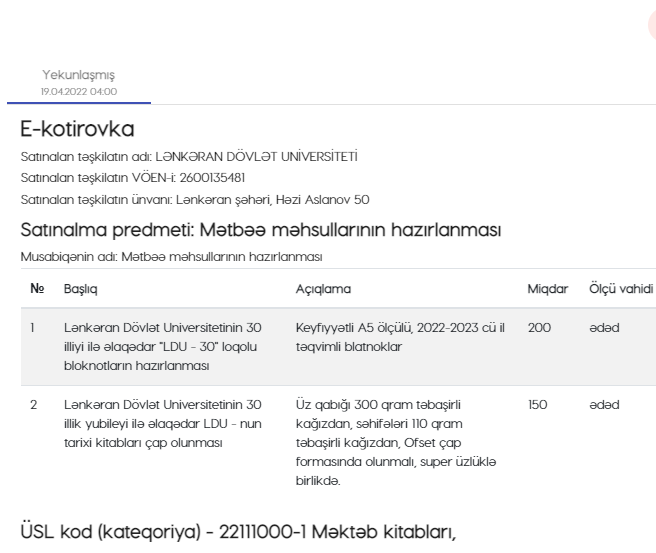Click the tarixi kitabları çap olunması title cell
656x553 pixels.
click(x=163, y=423)
